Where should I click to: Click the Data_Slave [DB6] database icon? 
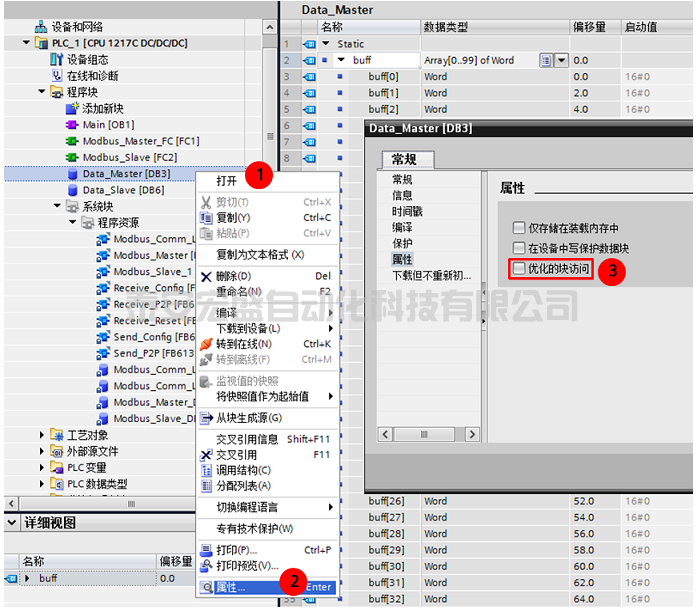tap(72, 190)
